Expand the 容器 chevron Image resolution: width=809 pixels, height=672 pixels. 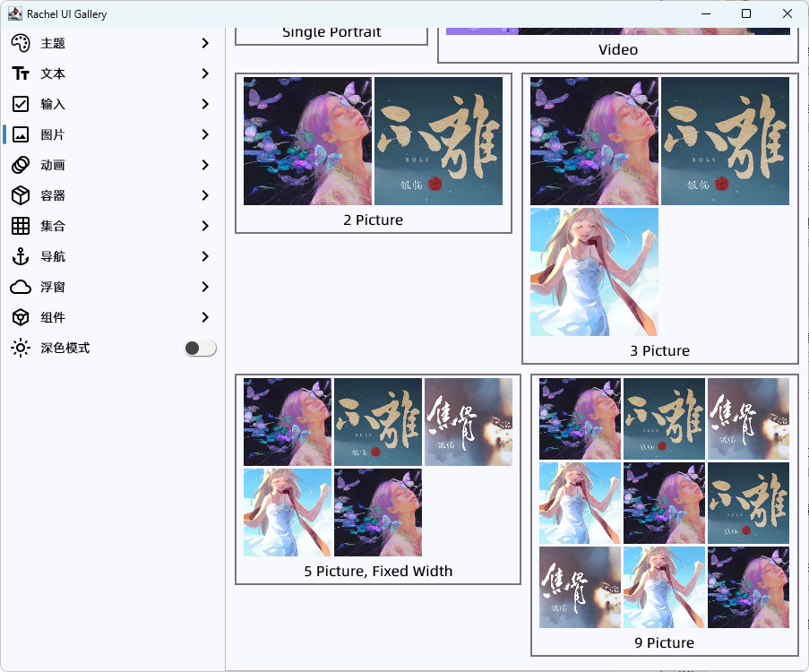point(205,195)
